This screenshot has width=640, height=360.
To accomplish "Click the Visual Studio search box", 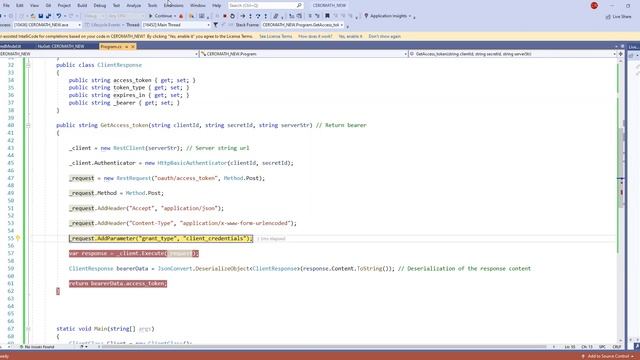I will 265,5.
